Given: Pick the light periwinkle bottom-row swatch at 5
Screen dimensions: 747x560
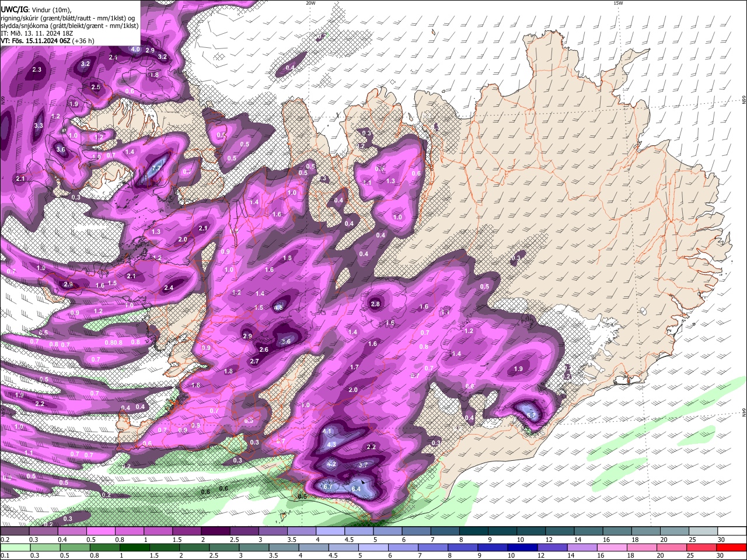Looking at the screenshot, I should (x=373, y=548).
